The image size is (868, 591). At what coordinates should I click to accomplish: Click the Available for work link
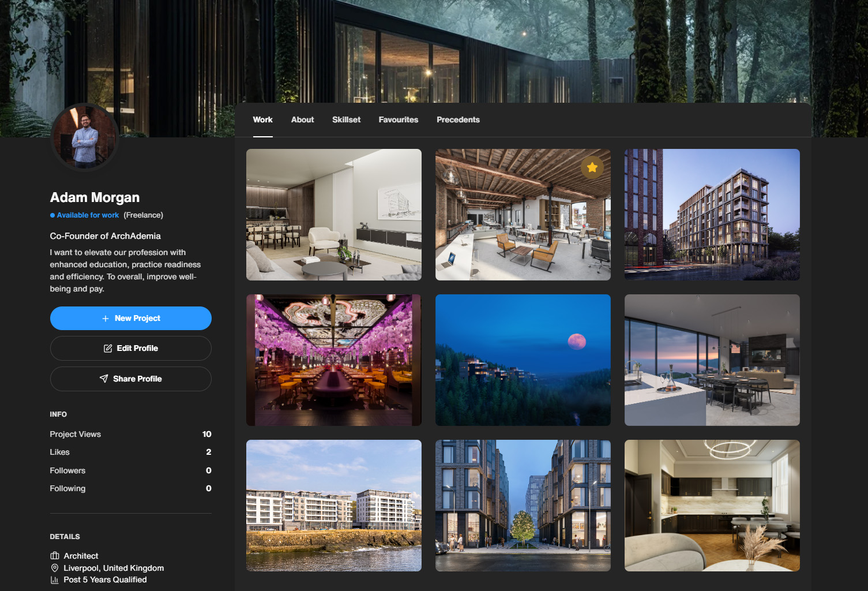coord(88,215)
